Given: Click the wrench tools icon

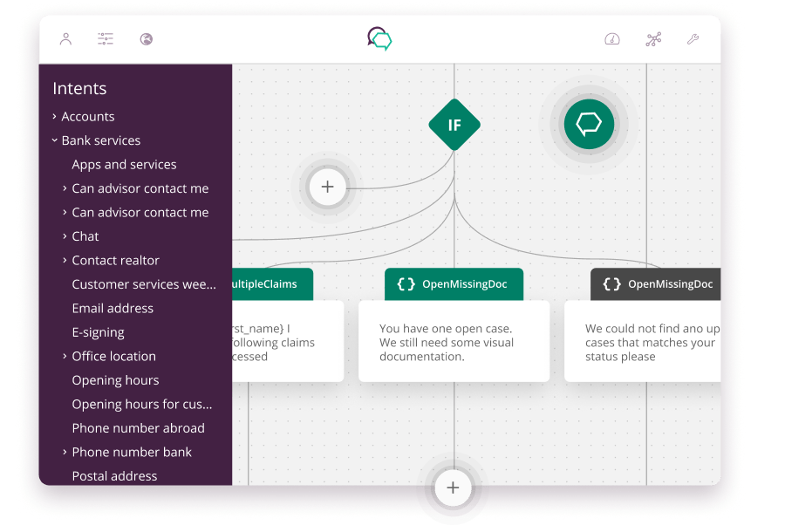Looking at the screenshot, I should 693,39.
